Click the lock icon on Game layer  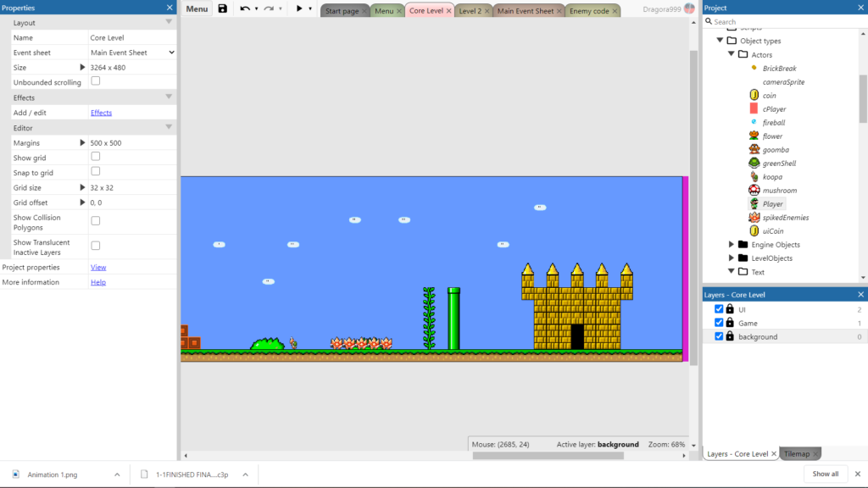pyautogui.click(x=730, y=323)
